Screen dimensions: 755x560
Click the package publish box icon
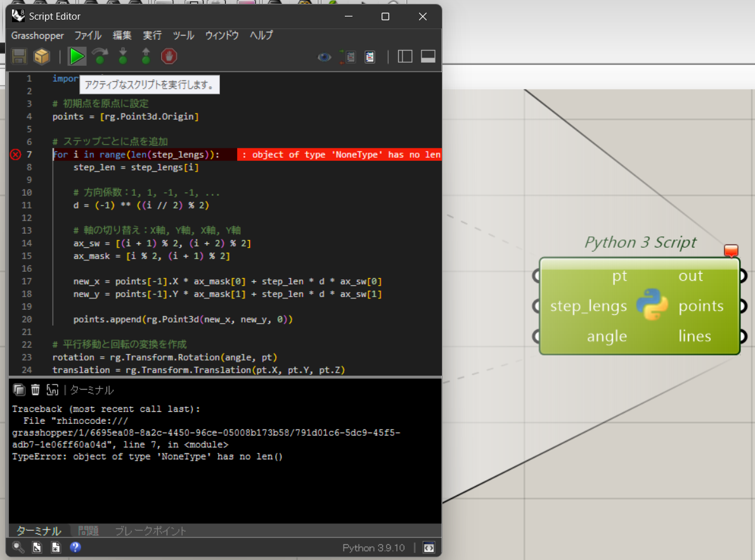(42, 56)
